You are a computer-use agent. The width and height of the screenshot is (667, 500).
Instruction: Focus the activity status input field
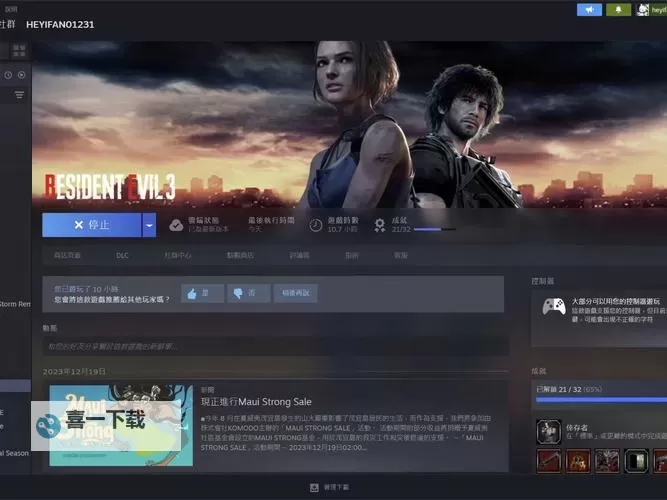(x=275, y=346)
